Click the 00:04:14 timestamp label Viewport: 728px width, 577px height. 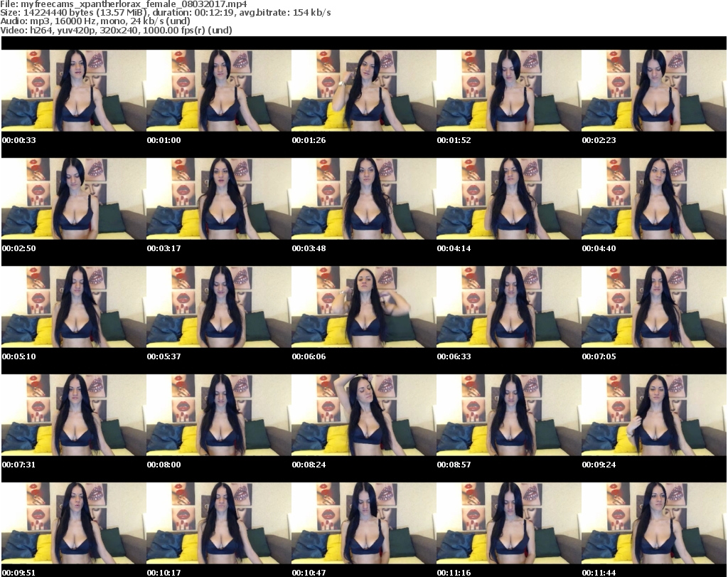coord(454,248)
